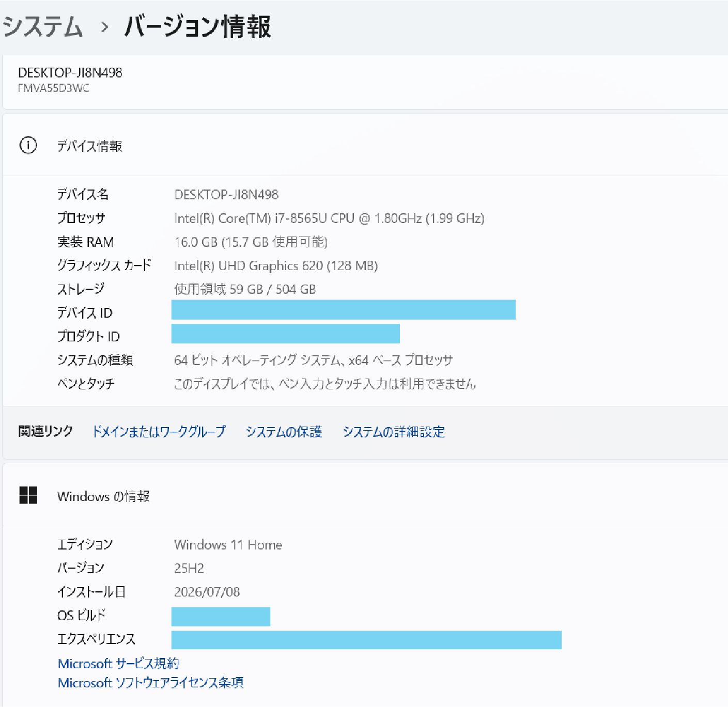Image resolution: width=728 pixels, height=707 pixels.
Task: Click the OS ビルド label
Action: (81, 615)
